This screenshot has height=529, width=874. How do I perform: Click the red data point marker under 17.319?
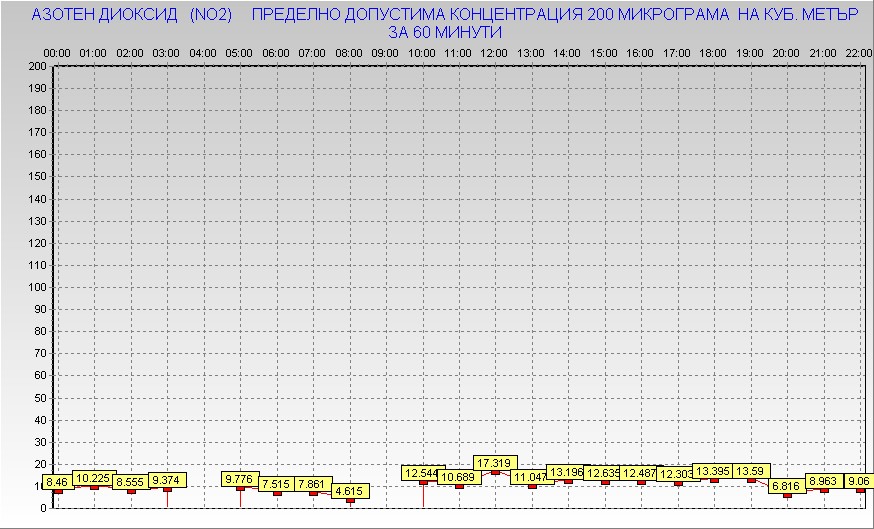pyautogui.click(x=495, y=472)
